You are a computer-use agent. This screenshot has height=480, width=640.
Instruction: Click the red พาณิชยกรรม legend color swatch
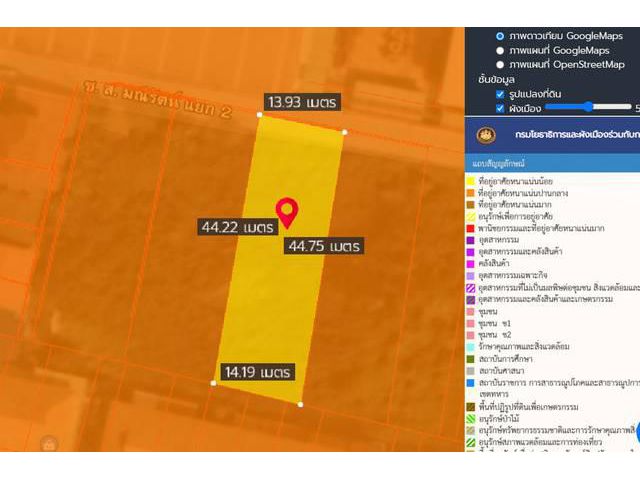pyautogui.click(x=471, y=228)
